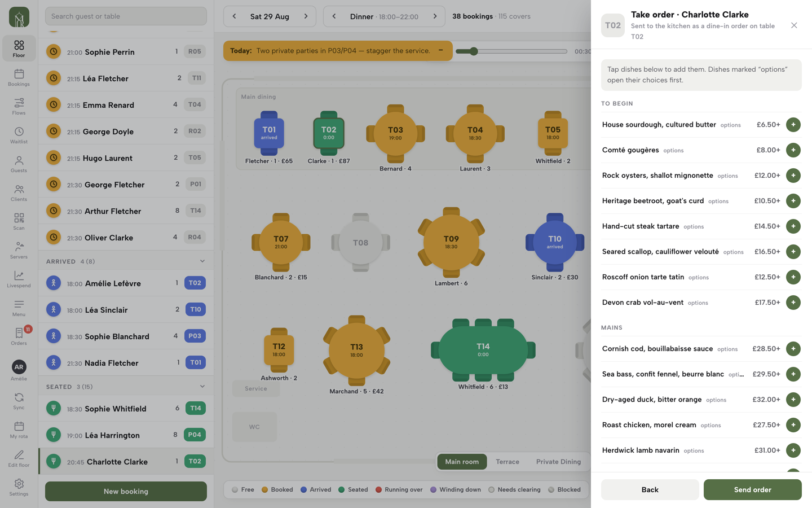This screenshot has width=812, height=508.
Task: Click the Send order button
Action: pyautogui.click(x=752, y=489)
